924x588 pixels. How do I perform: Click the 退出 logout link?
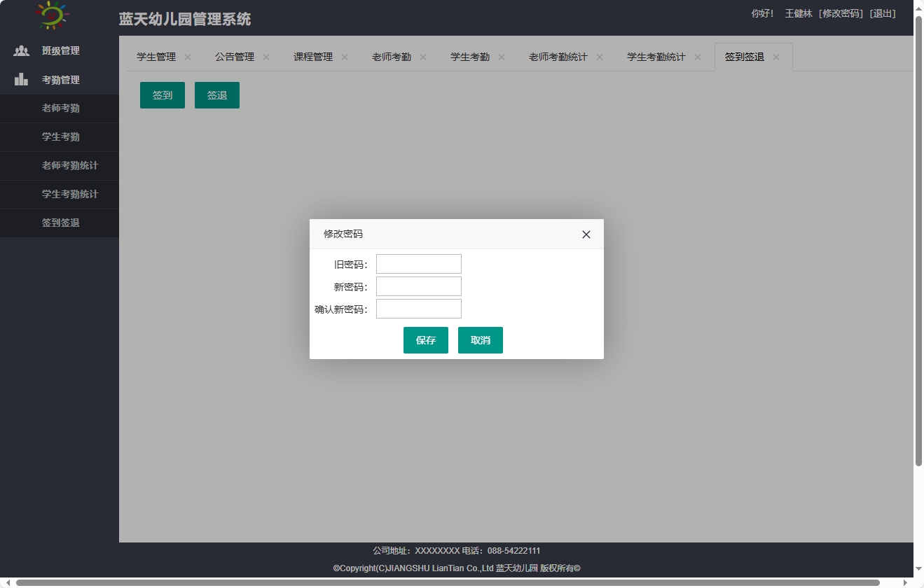(x=884, y=13)
